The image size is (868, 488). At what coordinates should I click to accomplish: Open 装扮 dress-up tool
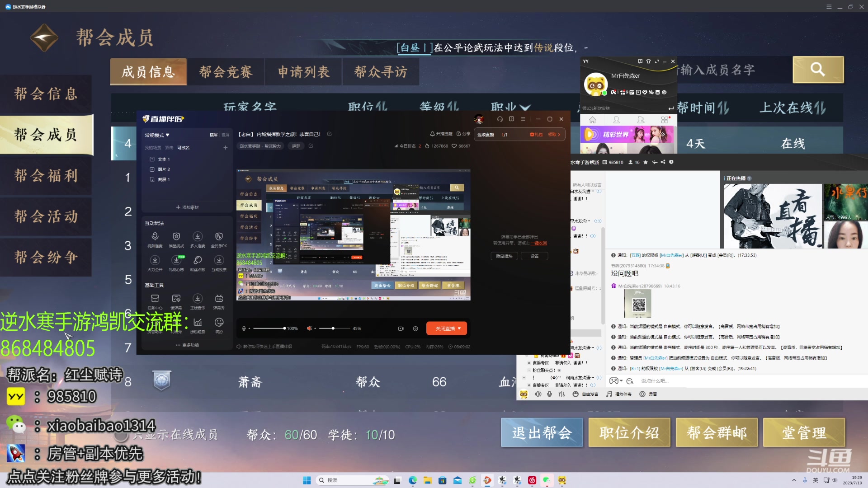pos(219,325)
